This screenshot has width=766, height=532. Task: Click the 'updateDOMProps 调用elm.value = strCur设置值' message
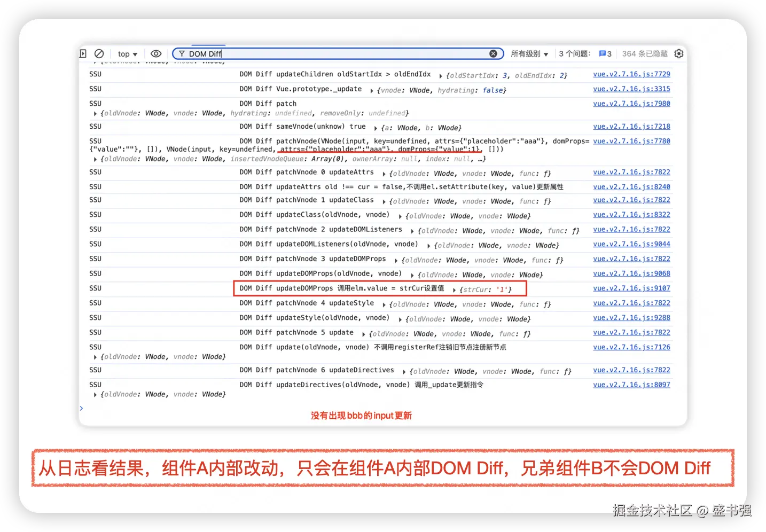click(x=342, y=288)
